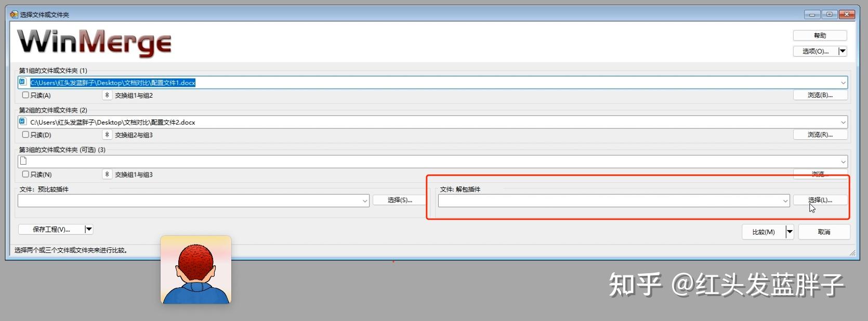Click the 交换组1与组3 label
Viewport: 868px width, 321px height.
pos(134,175)
